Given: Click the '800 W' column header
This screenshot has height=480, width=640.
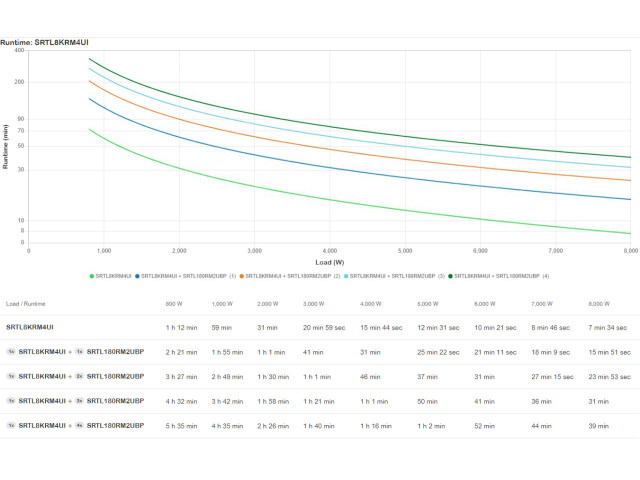Looking at the screenshot, I should coord(174,304).
